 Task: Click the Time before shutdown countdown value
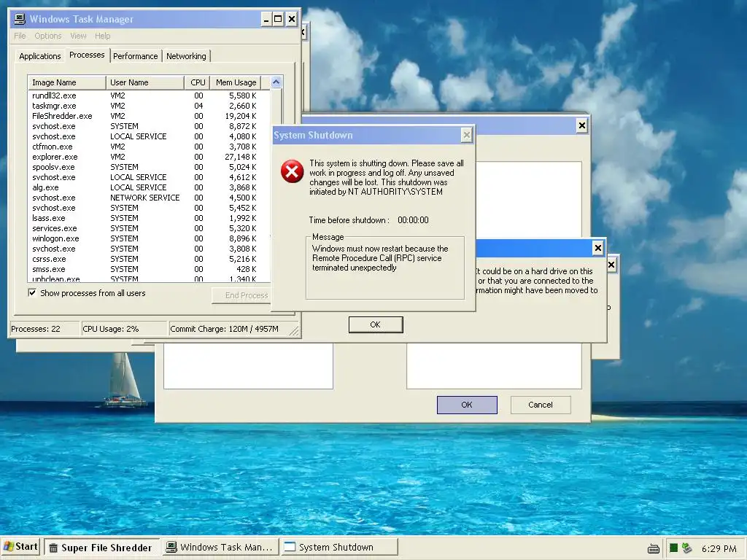click(413, 220)
